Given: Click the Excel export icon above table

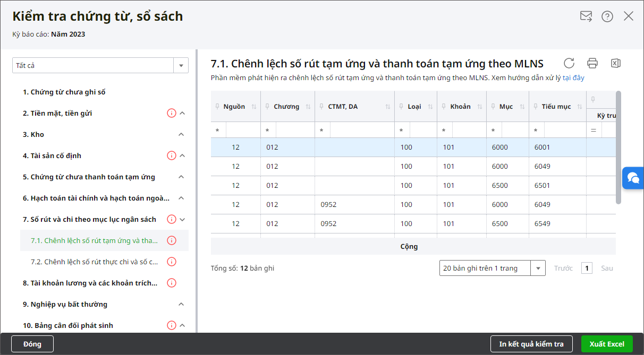Looking at the screenshot, I should point(615,63).
